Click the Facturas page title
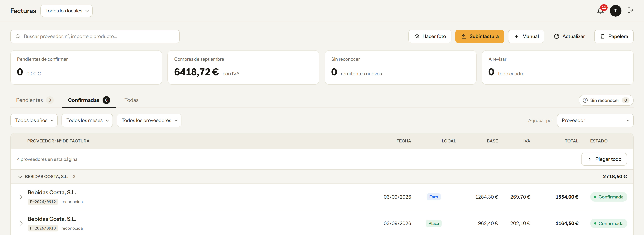The width and height of the screenshot is (644, 235). 23,11
